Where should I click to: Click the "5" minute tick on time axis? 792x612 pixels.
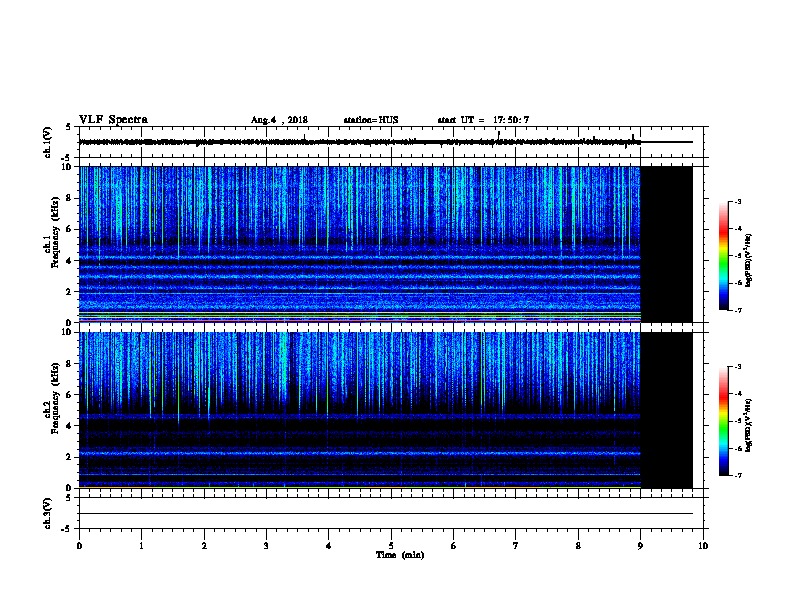click(391, 546)
